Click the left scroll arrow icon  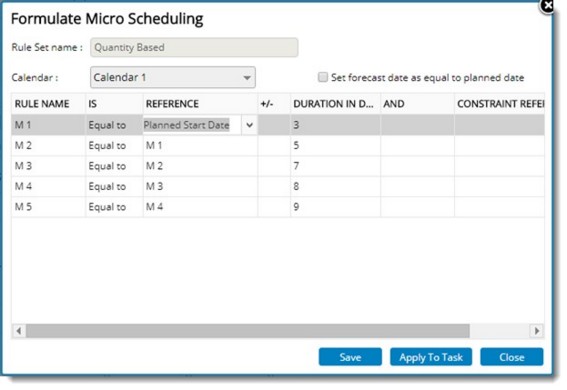click(x=19, y=331)
